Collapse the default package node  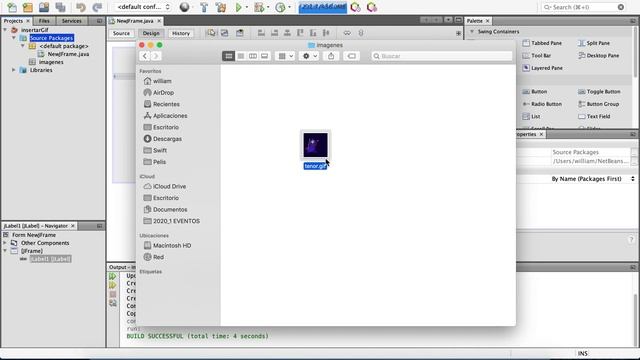(x=23, y=46)
